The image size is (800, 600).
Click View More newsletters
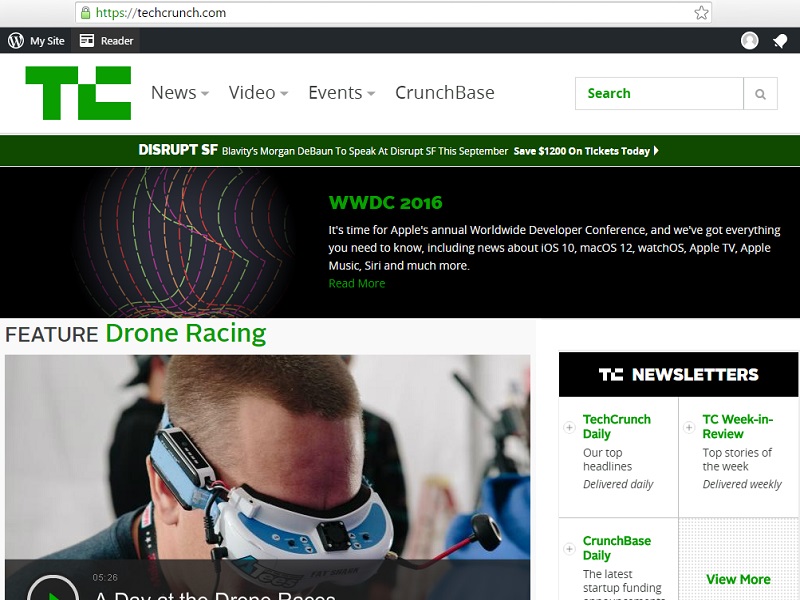pyautogui.click(x=738, y=580)
